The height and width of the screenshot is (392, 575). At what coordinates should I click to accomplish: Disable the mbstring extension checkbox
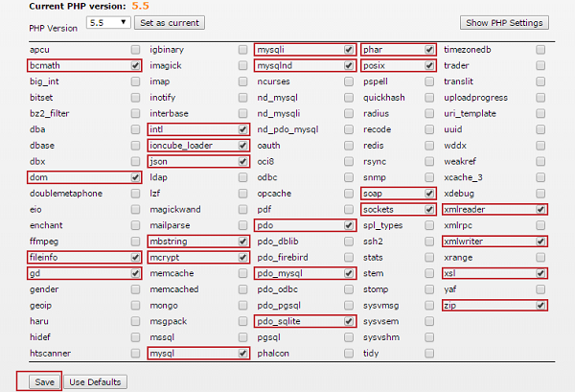click(241, 241)
